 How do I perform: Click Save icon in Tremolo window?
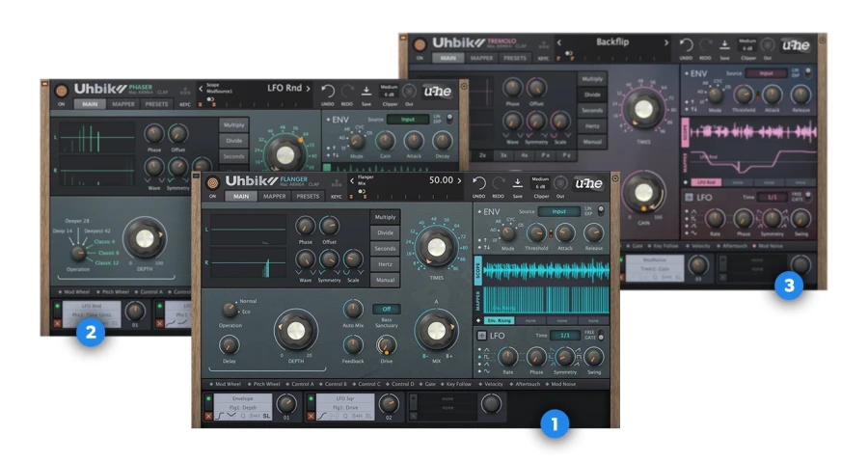pyautogui.click(x=724, y=44)
